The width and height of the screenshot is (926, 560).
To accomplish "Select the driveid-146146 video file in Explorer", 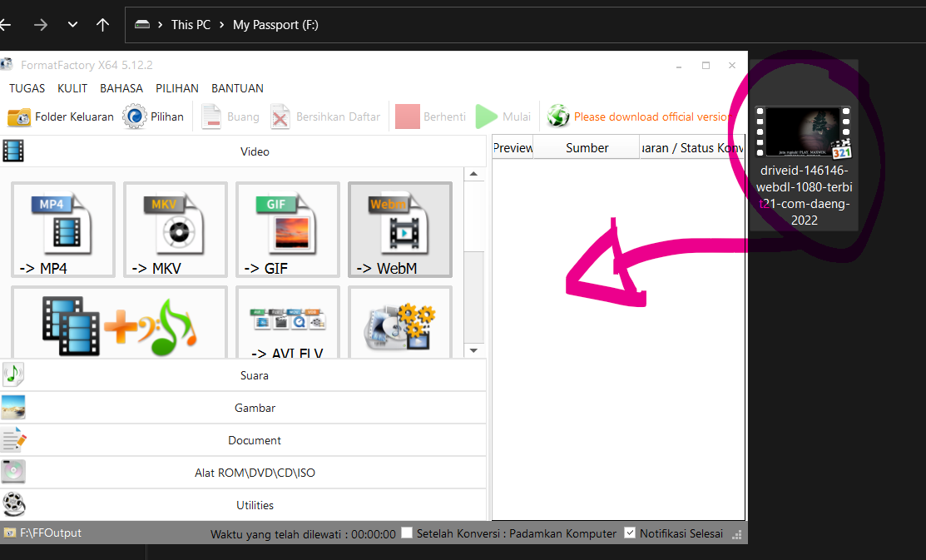I will [x=804, y=146].
